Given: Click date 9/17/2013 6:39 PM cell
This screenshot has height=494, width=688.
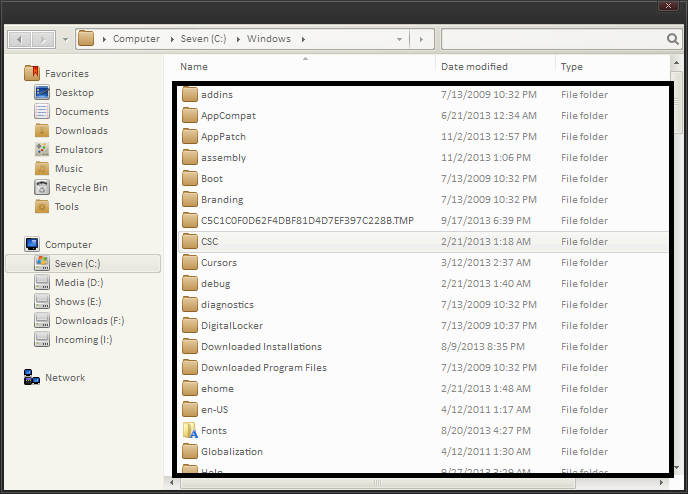Looking at the screenshot, I should point(486,221).
